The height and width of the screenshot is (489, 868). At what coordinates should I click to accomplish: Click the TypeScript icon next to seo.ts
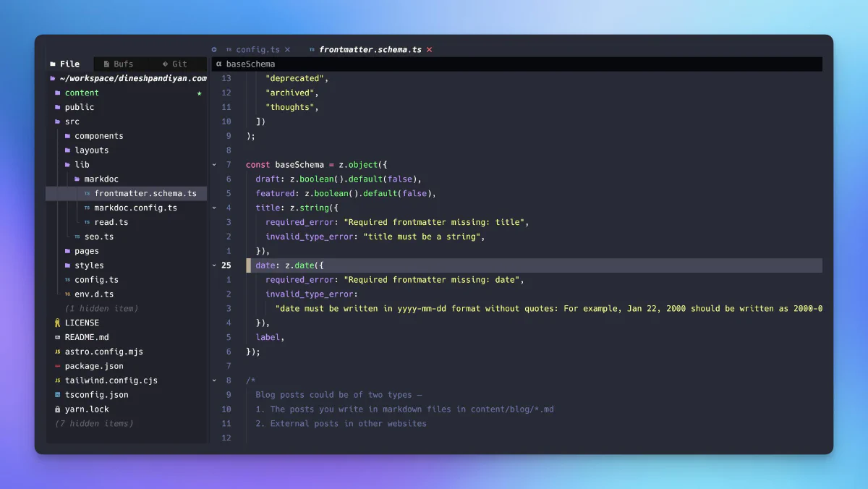click(x=76, y=237)
